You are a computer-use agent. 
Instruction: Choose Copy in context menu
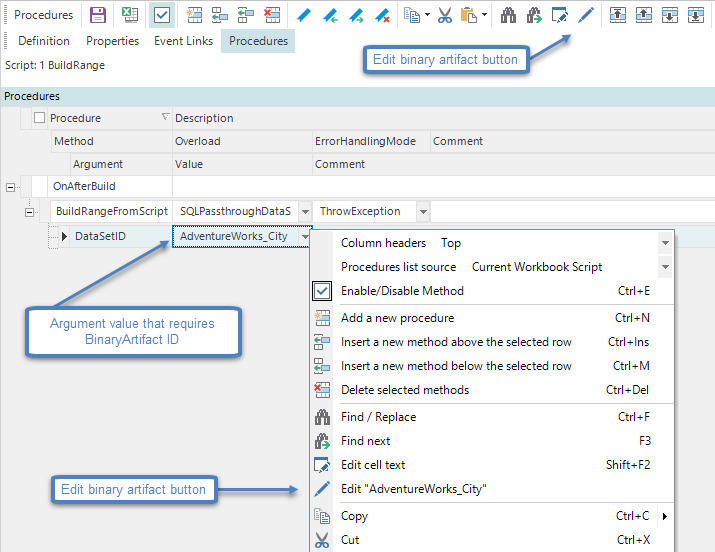pyautogui.click(x=492, y=516)
